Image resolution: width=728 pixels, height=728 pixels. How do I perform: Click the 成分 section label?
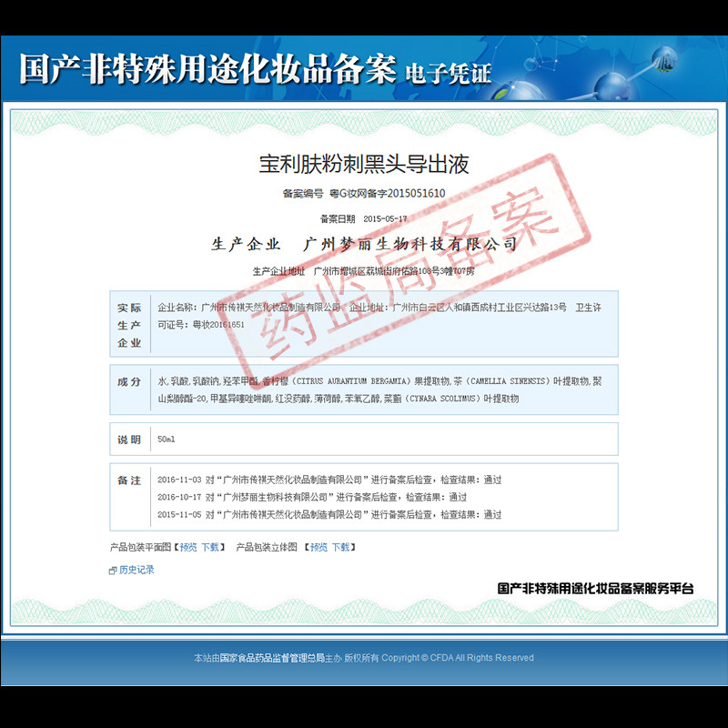[x=129, y=381]
